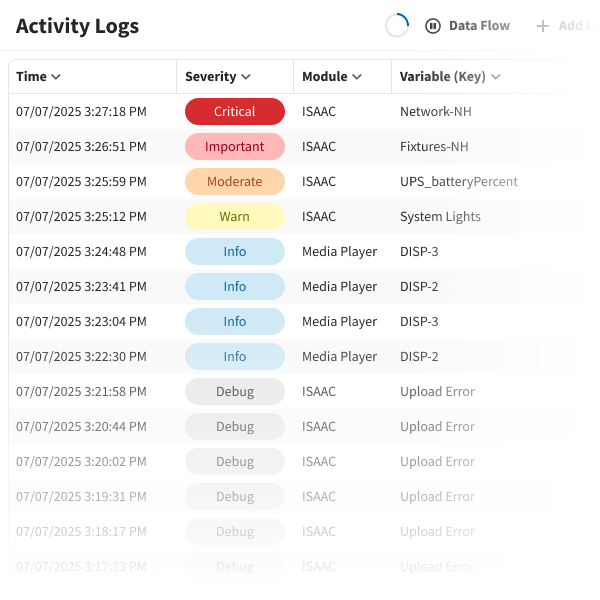Click the plus icon to add log
This screenshot has height=600, width=600.
[x=543, y=26]
